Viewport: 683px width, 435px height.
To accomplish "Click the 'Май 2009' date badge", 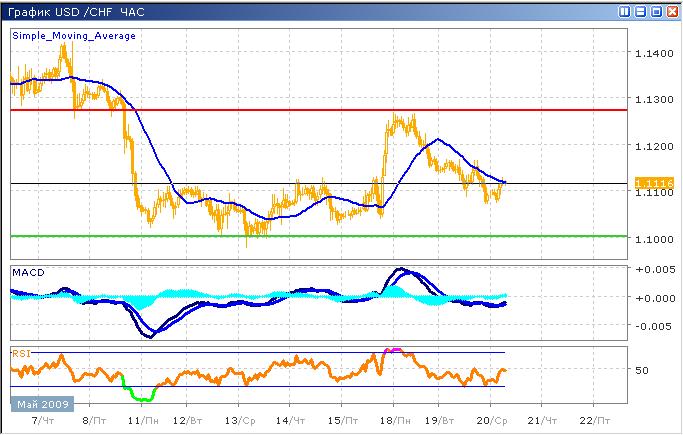I will [43, 404].
